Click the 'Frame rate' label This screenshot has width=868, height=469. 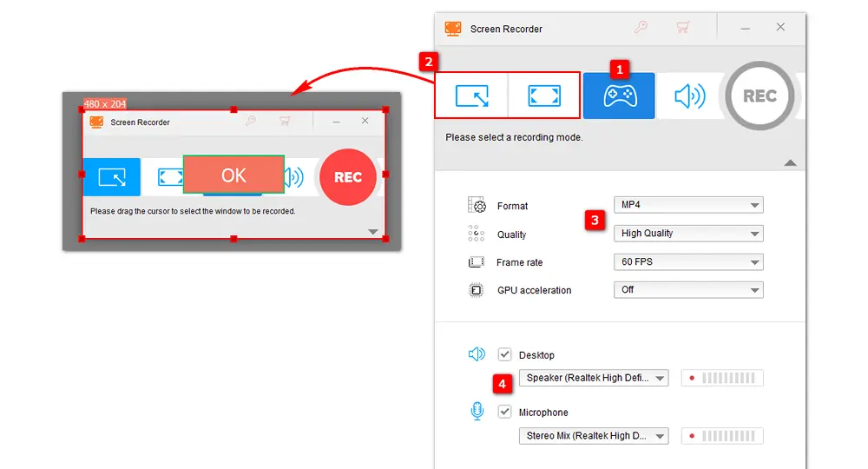click(519, 262)
